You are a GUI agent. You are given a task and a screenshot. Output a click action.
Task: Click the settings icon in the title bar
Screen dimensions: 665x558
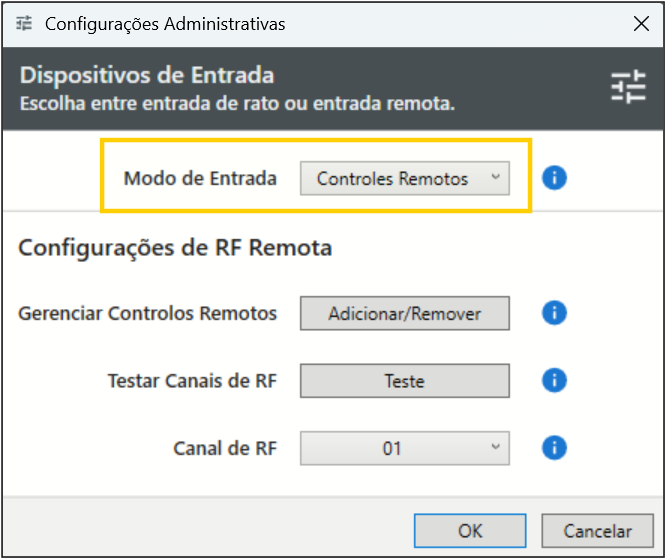pyautogui.click(x=26, y=24)
